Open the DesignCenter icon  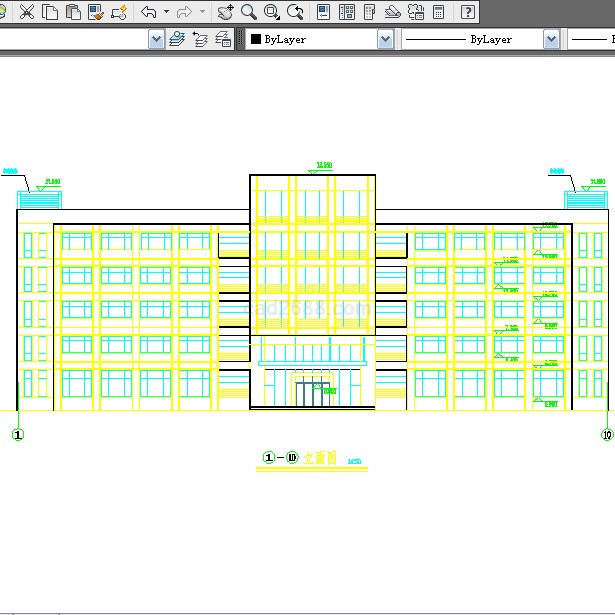[x=347, y=12]
